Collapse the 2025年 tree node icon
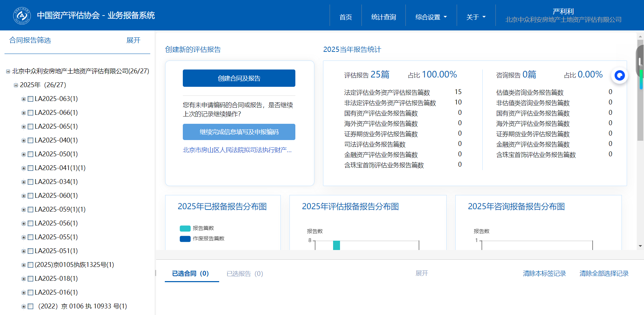 [16, 85]
